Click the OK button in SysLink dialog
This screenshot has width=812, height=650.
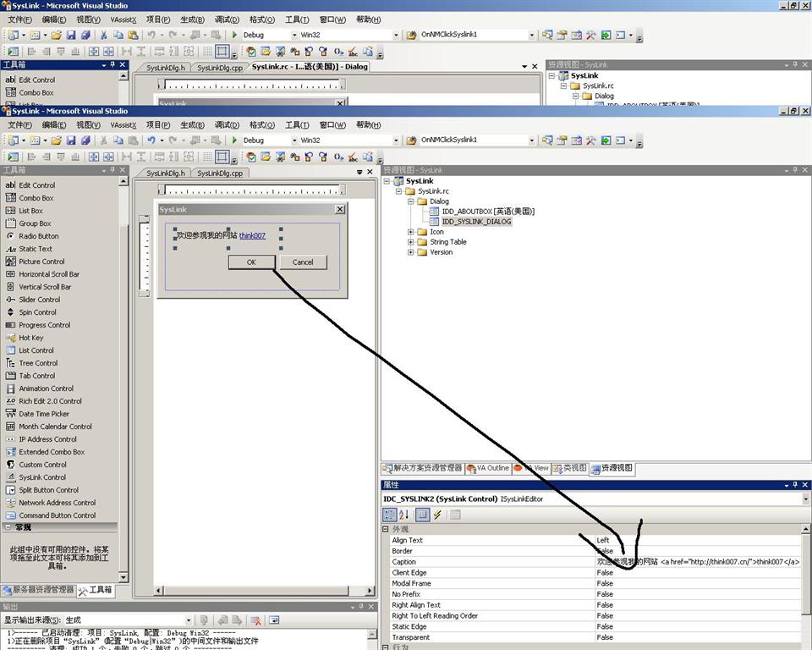pyautogui.click(x=251, y=262)
